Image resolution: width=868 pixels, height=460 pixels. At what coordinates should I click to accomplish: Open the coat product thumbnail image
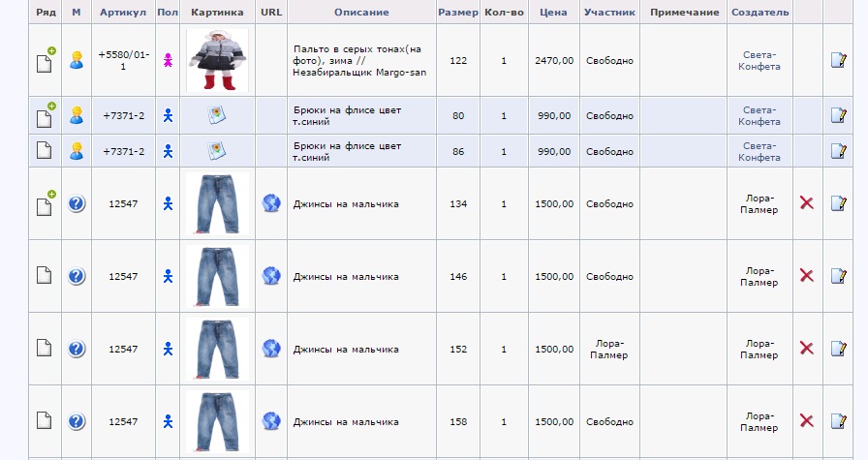[217, 60]
